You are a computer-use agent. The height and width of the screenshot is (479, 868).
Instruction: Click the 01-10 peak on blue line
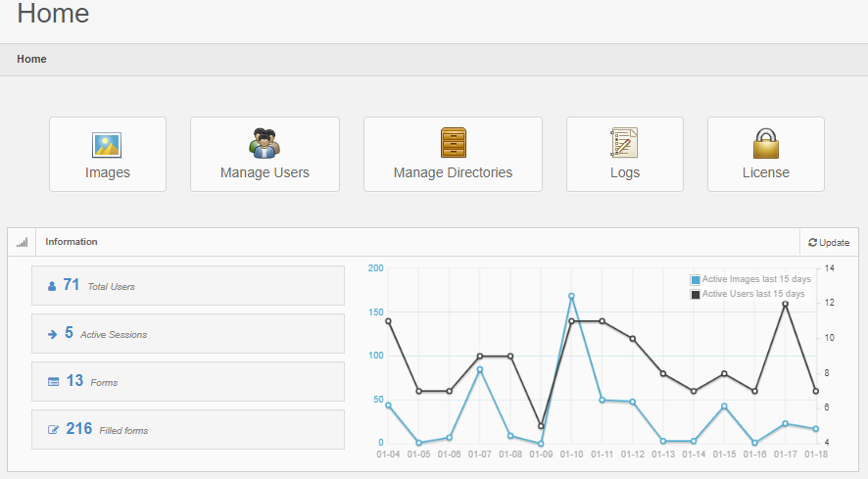[571, 296]
